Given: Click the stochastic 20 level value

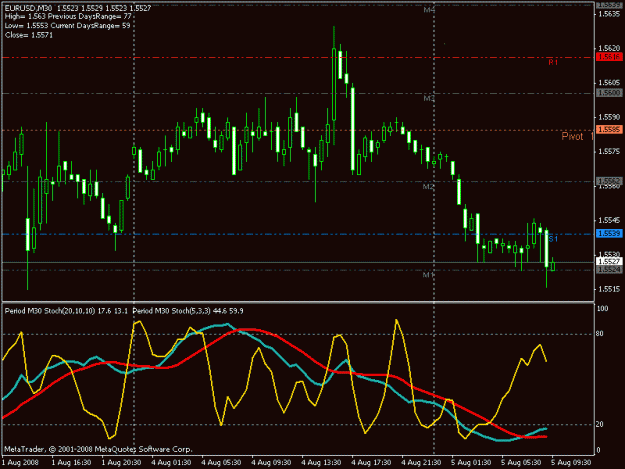Looking at the screenshot, I should point(599,424).
